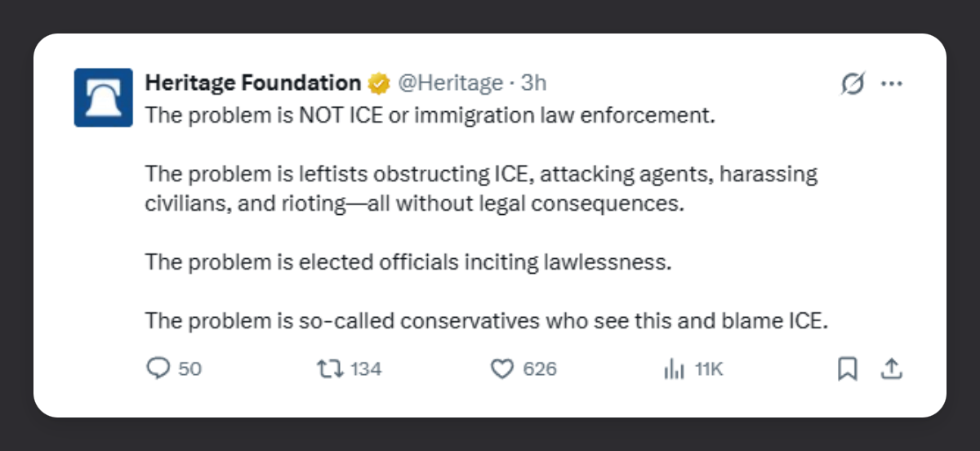
Task: Click the reply speech bubble icon
Action: (x=157, y=369)
